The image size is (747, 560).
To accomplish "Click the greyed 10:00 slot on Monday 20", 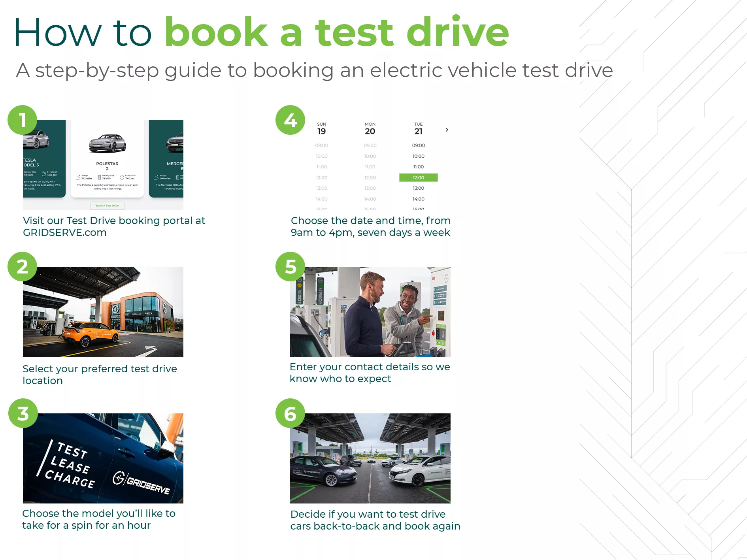I will pyautogui.click(x=370, y=156).
